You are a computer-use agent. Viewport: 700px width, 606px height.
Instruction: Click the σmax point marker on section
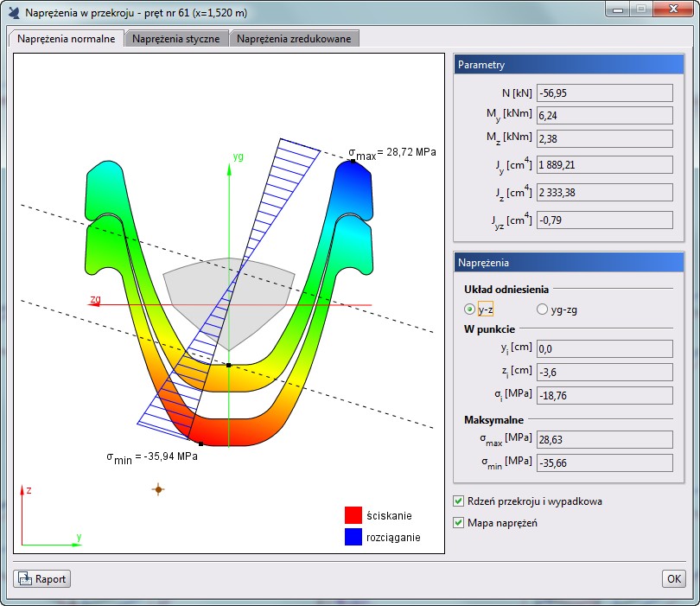[353, 161]
